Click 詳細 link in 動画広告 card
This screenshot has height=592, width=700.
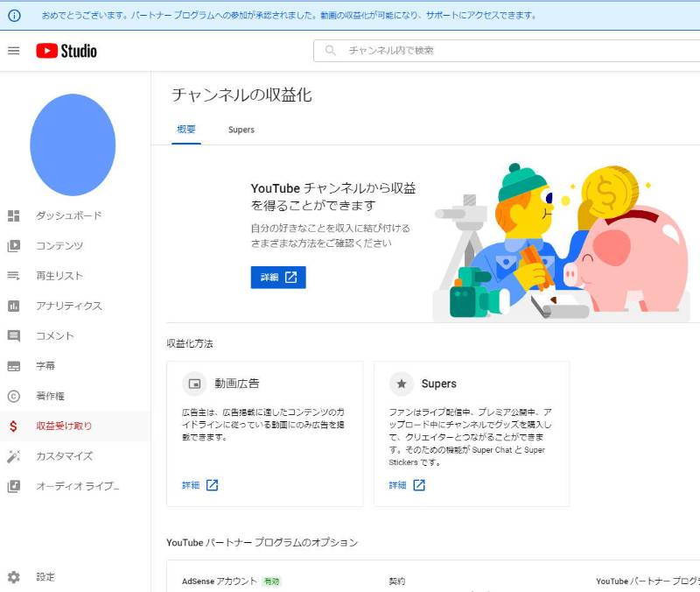point(191,485)
